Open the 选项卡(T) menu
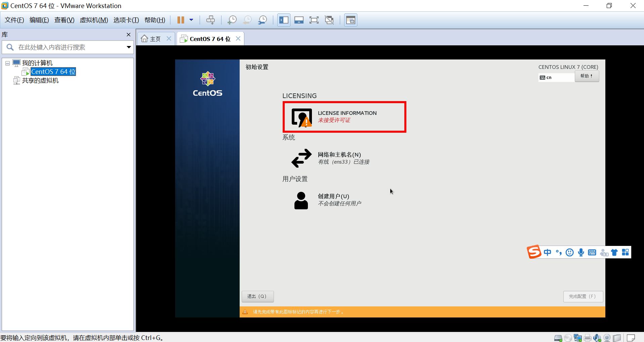Screen dimensions: 644x342 click(x=126, y=20)
